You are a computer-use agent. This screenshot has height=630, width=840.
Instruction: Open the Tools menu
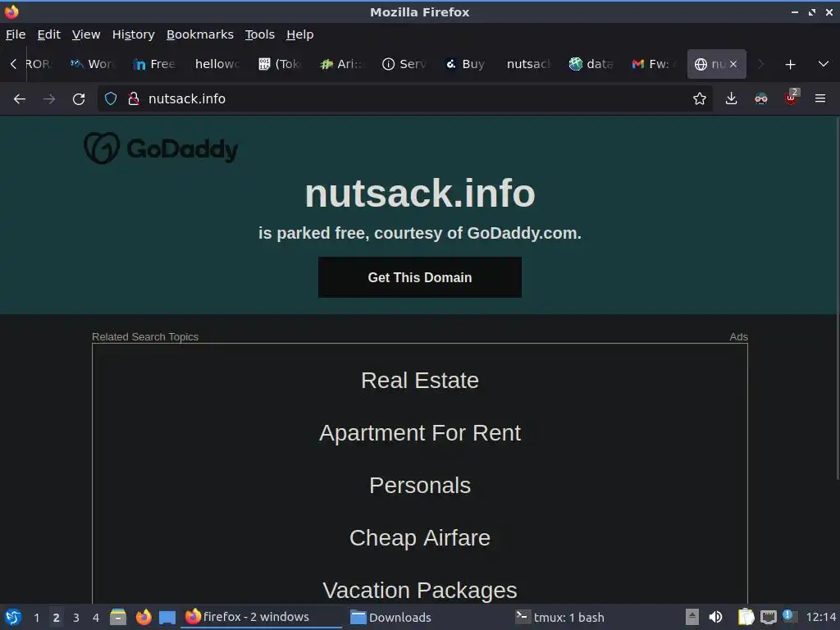(260, 34)
